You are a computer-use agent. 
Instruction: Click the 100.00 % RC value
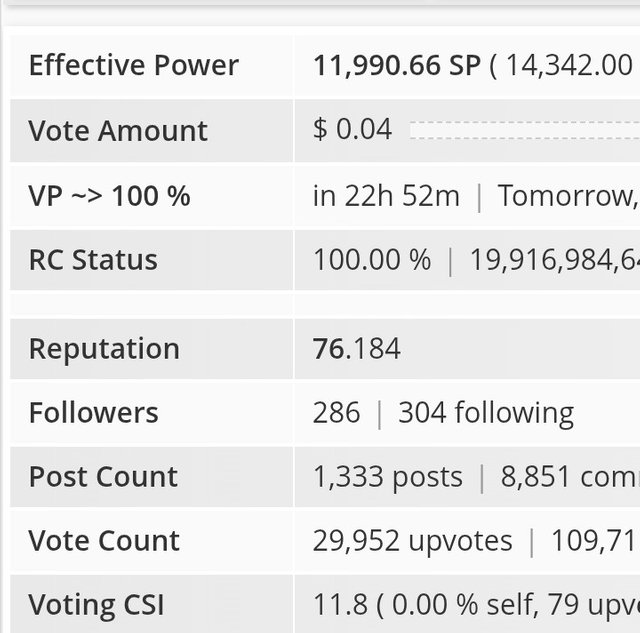pos(372,260)
